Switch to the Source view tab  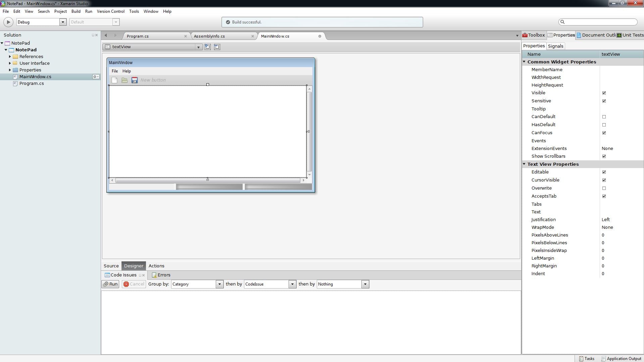[111, 266]
